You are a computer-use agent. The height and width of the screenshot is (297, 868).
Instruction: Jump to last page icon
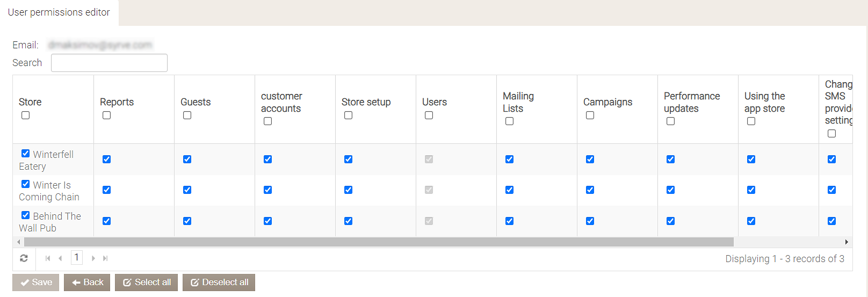(105, 258)
